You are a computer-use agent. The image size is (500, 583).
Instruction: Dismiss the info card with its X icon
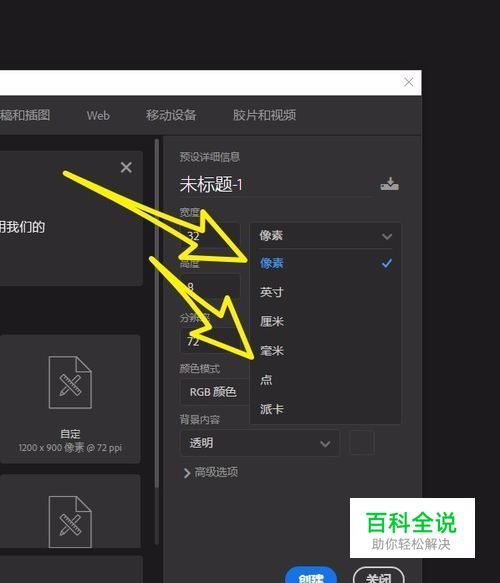(126, 167)
